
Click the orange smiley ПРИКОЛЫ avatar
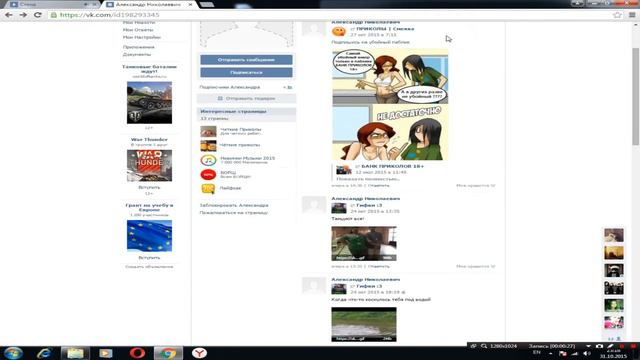339,31
